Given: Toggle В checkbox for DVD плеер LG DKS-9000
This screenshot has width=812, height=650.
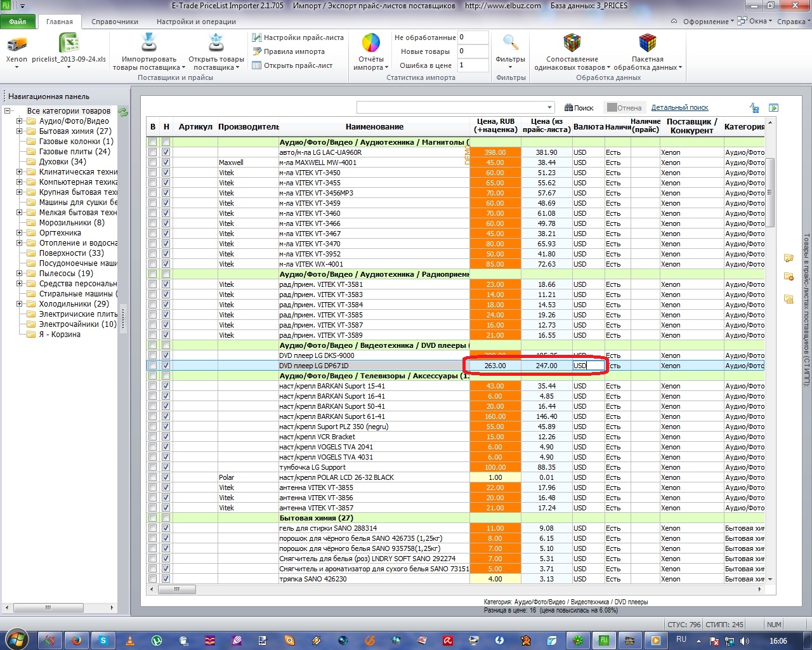Looking at the screenshot, I should tap(153, 355).
